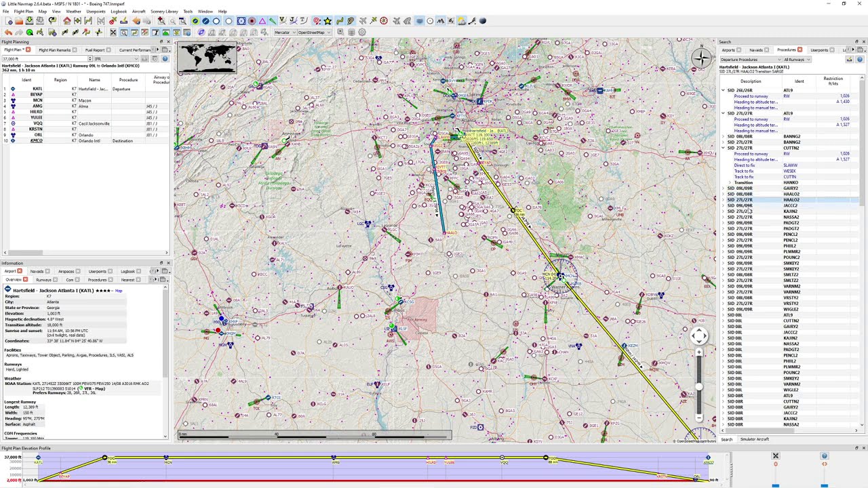
Task: Click the Undo arrow in second toolbar row
Action: [8, 32]
